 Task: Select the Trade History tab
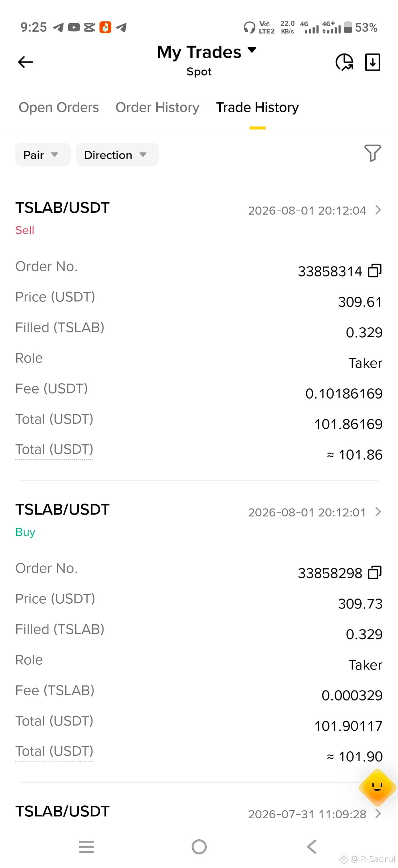pyautogui.click(x=257, y=107)
